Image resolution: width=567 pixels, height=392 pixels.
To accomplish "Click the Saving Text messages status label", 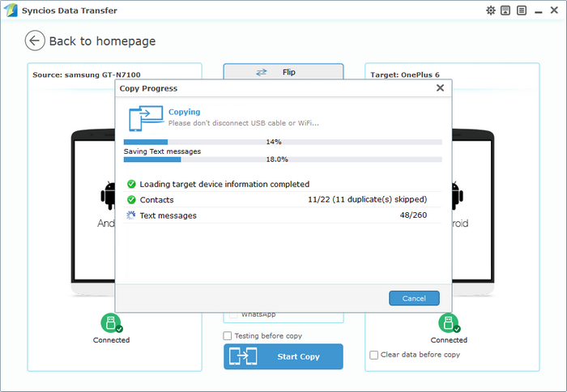I will coord(162,151).
